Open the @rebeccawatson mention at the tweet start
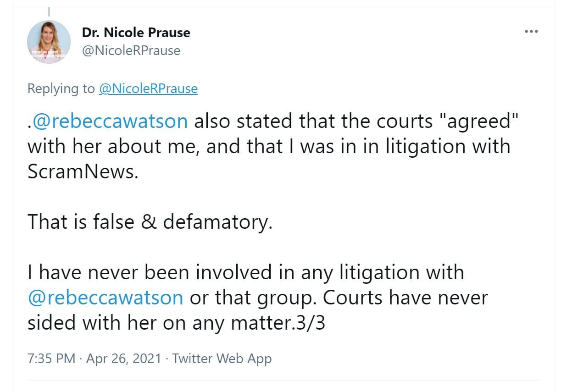The height and width of the screenshot is (392, 561). pos(109,121)
